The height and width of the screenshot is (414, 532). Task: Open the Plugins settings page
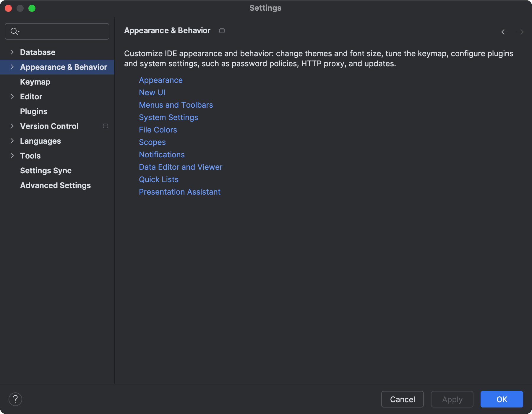(33, 111)
